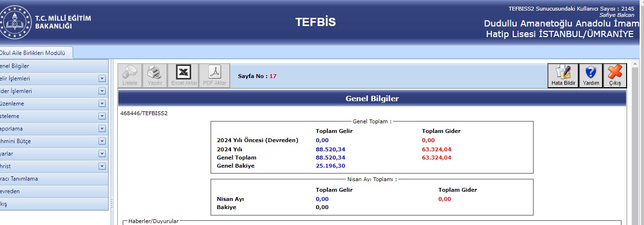Click the sidebar Çıkış item

click(x=54, y=204)
